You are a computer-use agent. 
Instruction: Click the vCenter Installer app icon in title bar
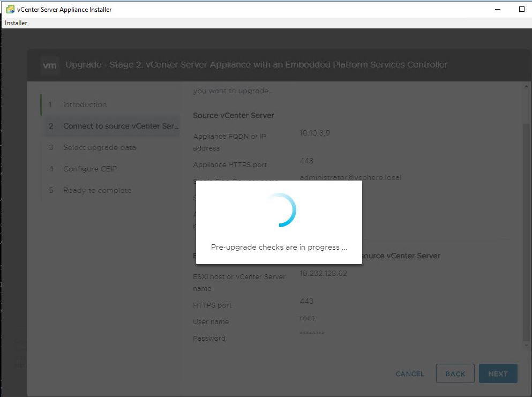coord(10,9)
